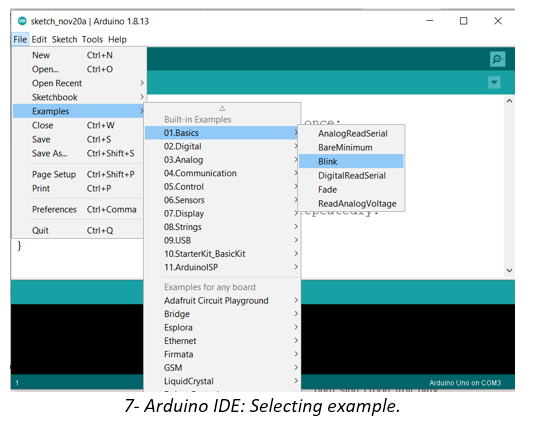Open the BareMinimum example
Screen dimensions: 553x442
351,147
